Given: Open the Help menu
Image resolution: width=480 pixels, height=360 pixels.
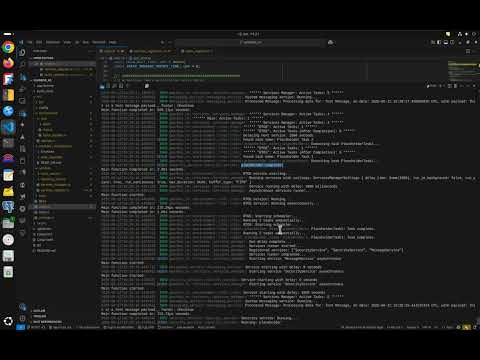Looking at the screenshot, I should pos(113,42).
